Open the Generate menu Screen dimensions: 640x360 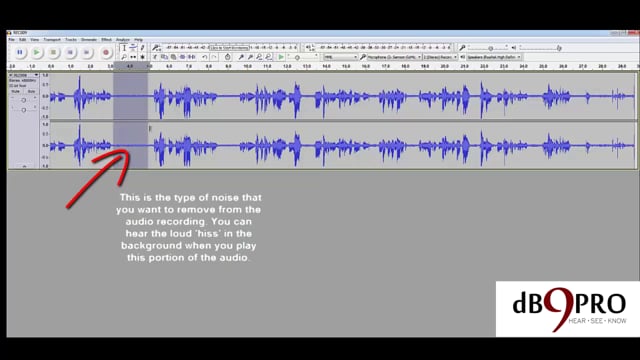pos(89,40)
